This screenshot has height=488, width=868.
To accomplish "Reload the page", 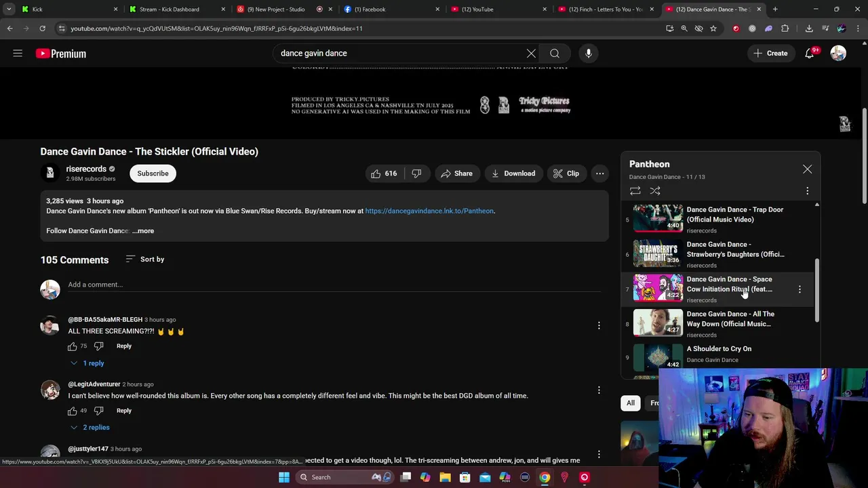I will click(x=42, y=28).
